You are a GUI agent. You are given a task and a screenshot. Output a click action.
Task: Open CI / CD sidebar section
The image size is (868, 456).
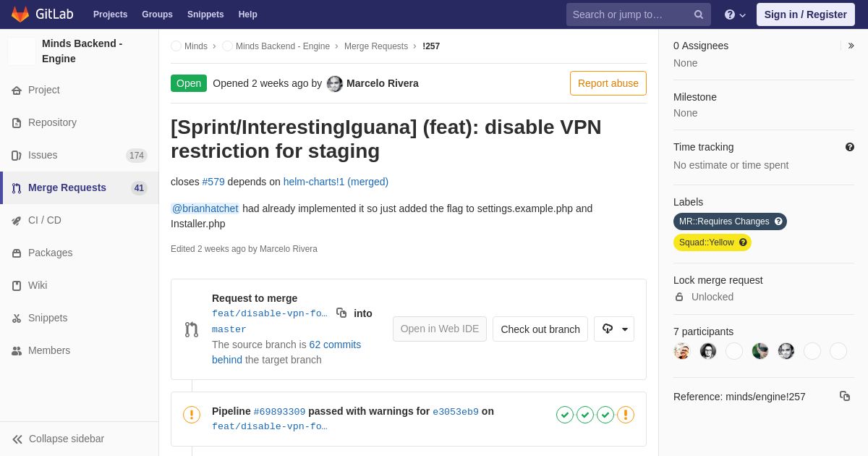coord(45,220)
